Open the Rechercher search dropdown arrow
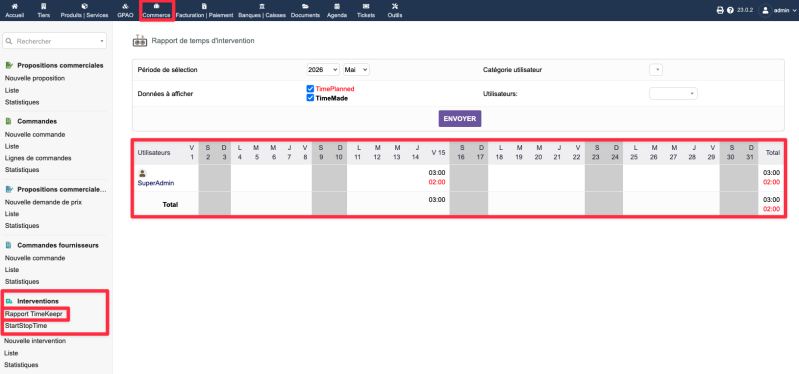799x374 pixels. (101, 41)
